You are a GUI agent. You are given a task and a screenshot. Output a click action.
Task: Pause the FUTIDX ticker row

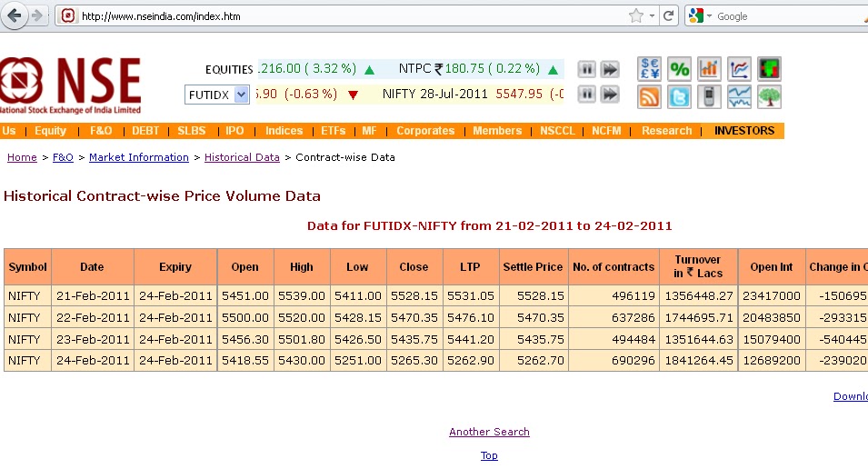click(587, 95)
